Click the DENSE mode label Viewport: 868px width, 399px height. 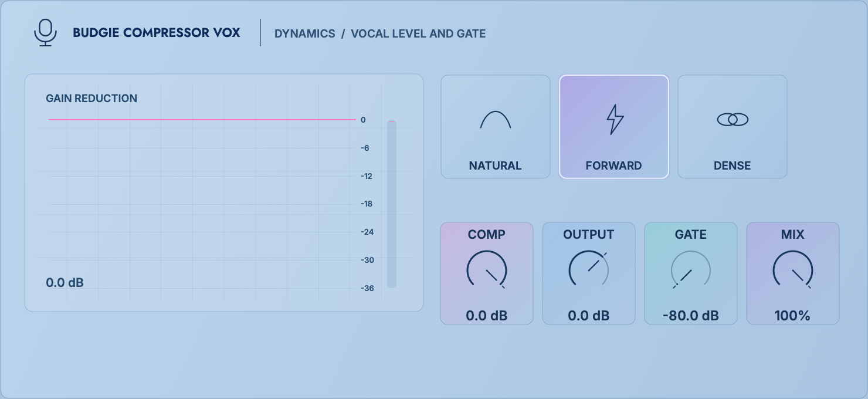(x=733, y=166)
